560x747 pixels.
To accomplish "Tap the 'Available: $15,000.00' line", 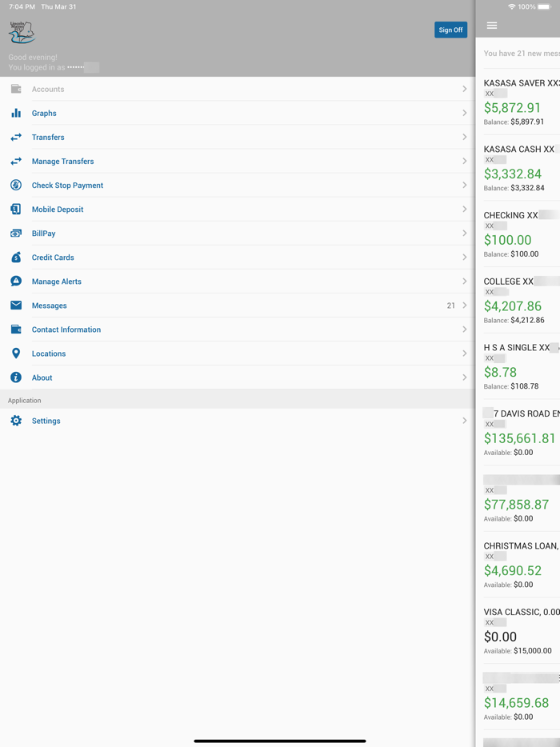I will click(x=518, y=650).
